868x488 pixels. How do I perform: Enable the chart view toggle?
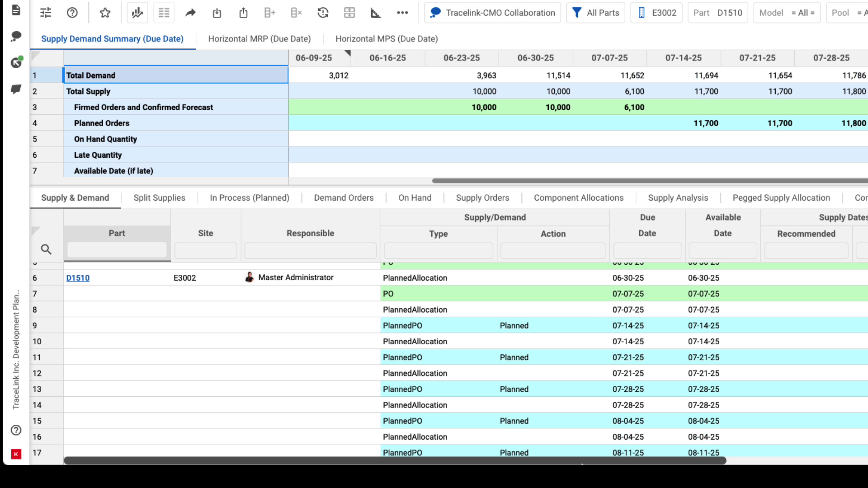click(137, 12)
